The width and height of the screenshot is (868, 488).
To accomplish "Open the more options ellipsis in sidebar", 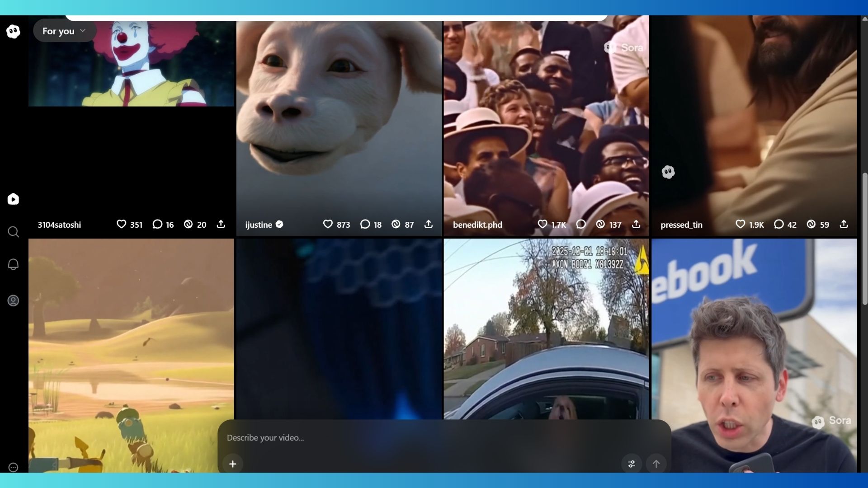I will 13,467.
